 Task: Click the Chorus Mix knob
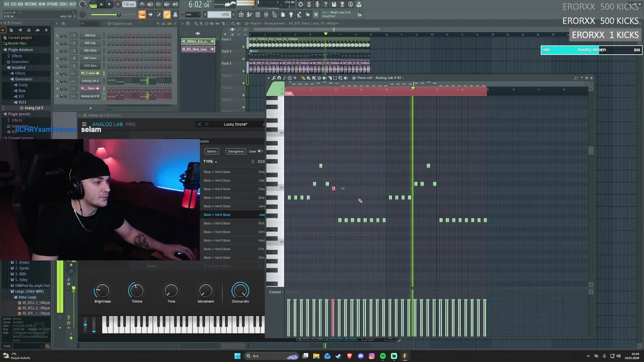[x=240, y=291]
